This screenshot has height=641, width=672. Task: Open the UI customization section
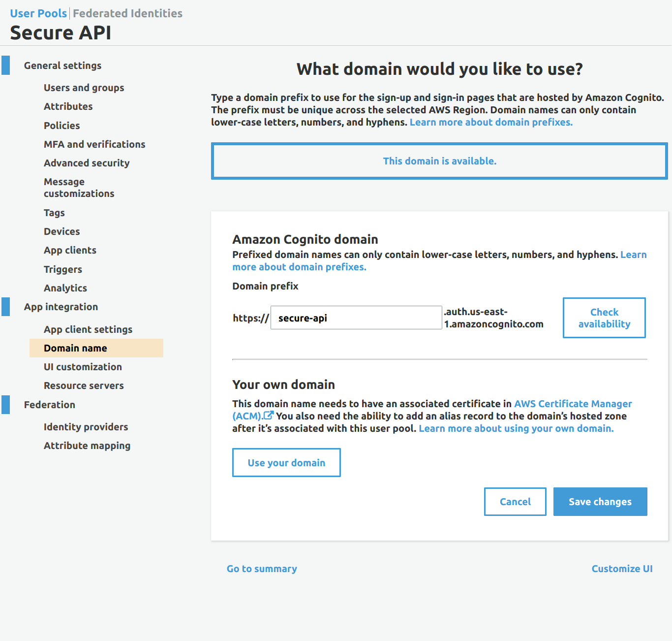tap(83, 367)
